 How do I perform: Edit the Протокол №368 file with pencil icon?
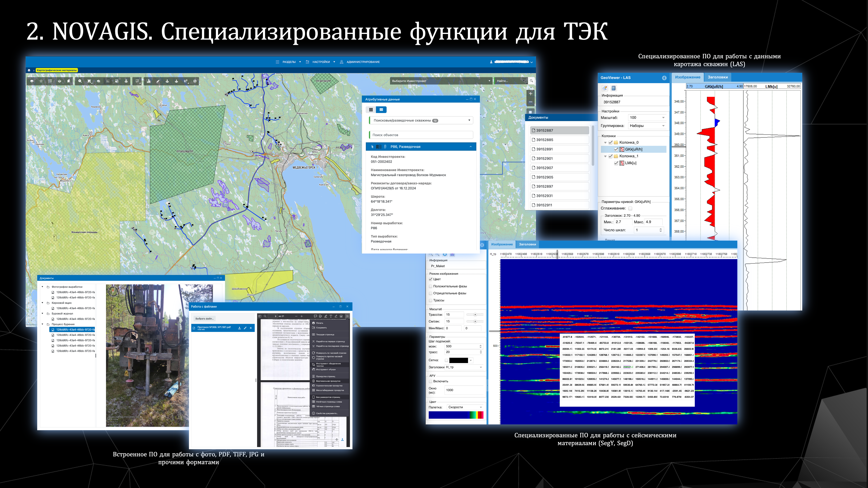[245, 328]
